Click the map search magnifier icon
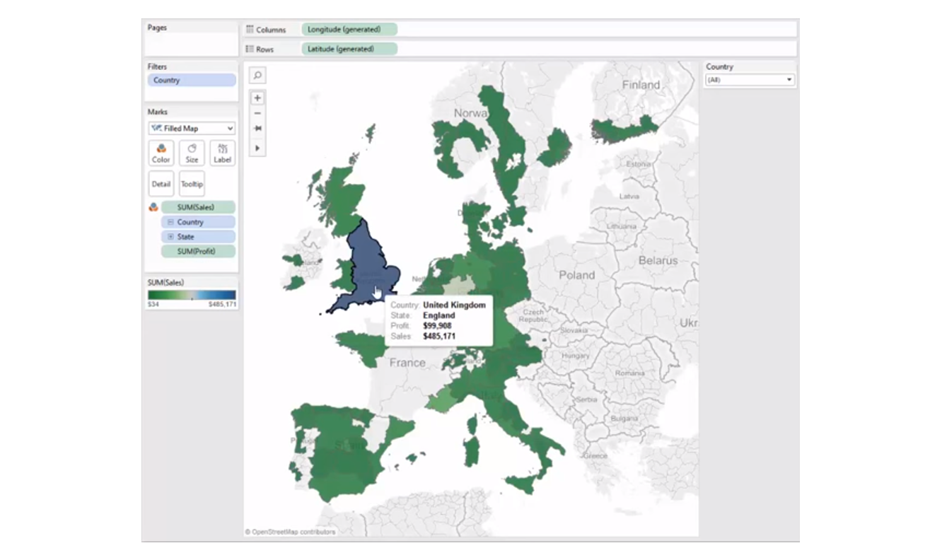 coord(257,75)
